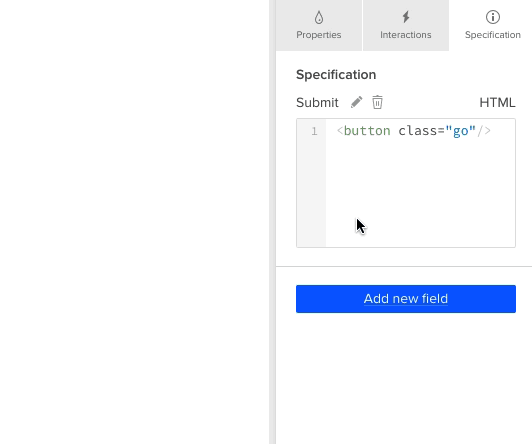This screenshot has width=532, height=444.
Task: Switch to the Properties tab label
Action: (319, 35)
